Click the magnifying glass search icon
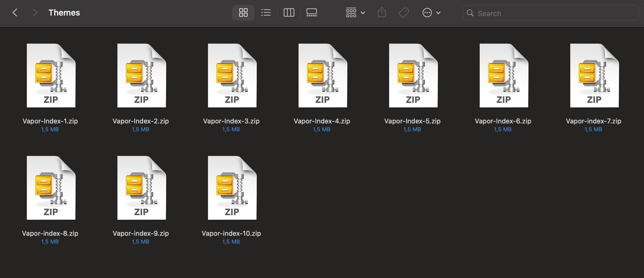This screenshot has width=644, height=278. pos(470,13)
